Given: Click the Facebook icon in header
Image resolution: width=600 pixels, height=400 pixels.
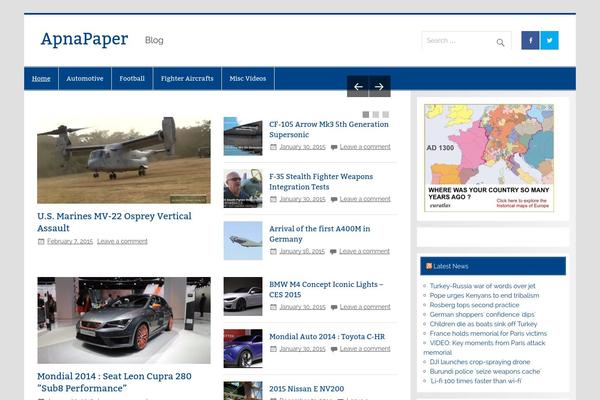Looking at the screenshot, I should coord(530,41).
